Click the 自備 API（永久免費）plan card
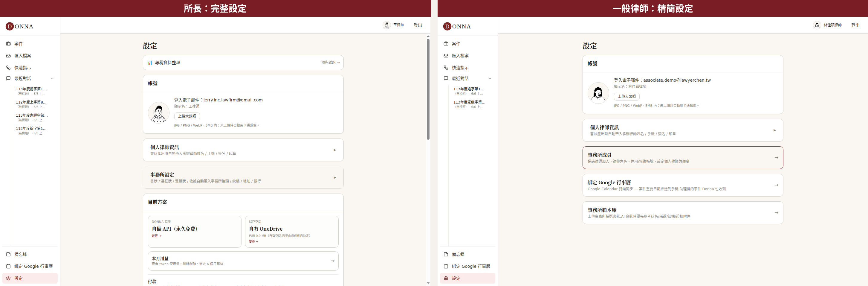 tap(195, 232)
